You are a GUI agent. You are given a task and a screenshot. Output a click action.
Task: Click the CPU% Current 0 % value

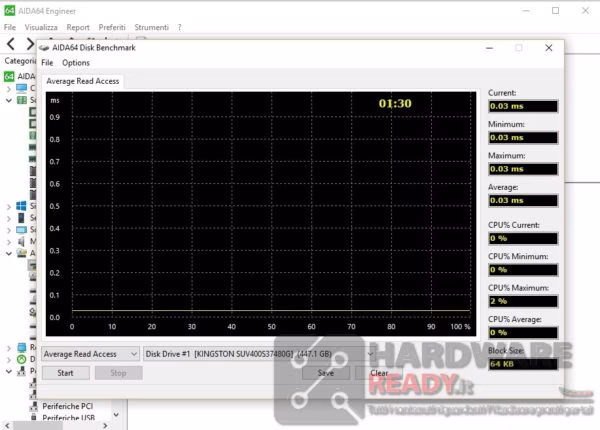[523, 238]
